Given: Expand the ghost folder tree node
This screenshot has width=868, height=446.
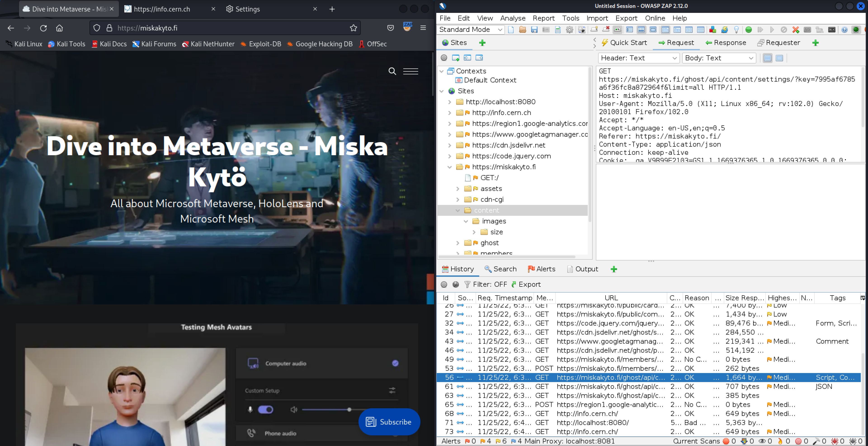Looking at the screenshot, I should tap(458, 243).
